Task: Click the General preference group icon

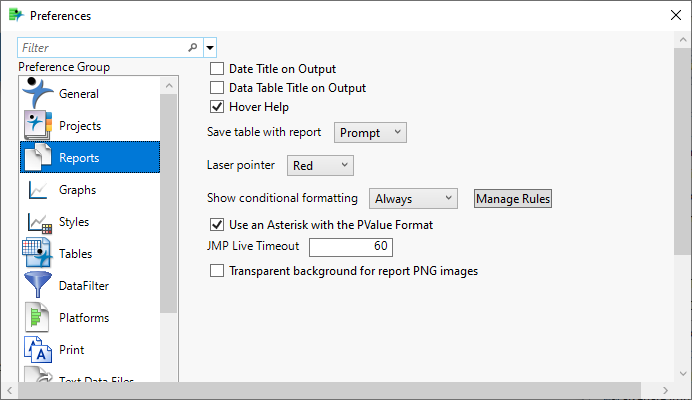Action: point(37,94)
